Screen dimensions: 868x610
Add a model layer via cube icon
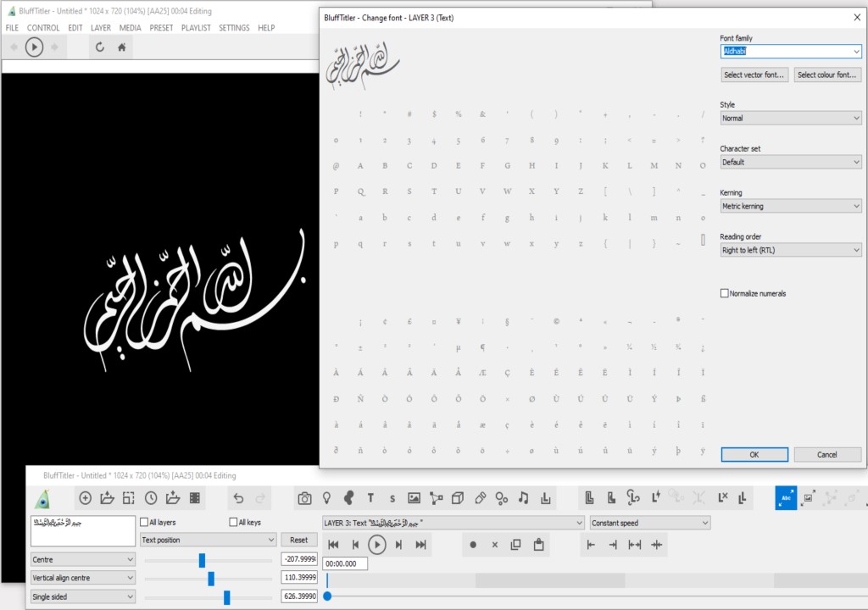[x=457, y=498]
